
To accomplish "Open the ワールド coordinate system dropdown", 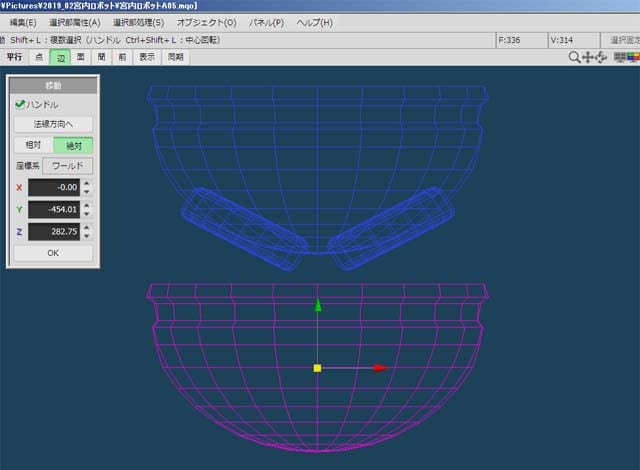I will tap(68, 166).
